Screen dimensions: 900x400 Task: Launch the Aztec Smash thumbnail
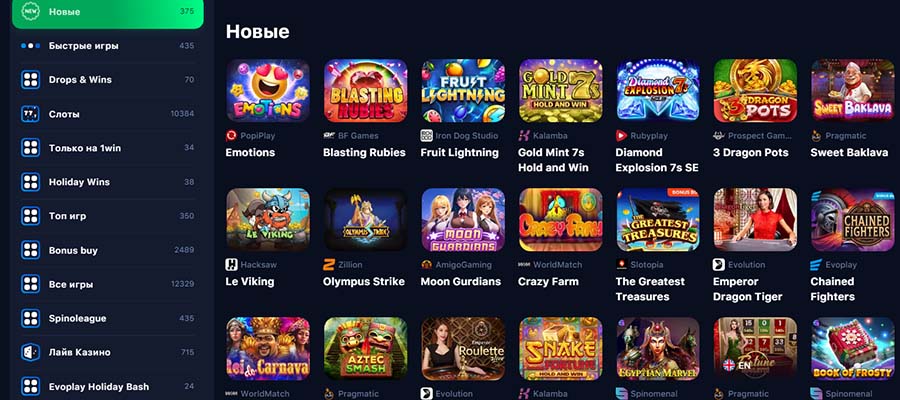click(x=366, y=348)
